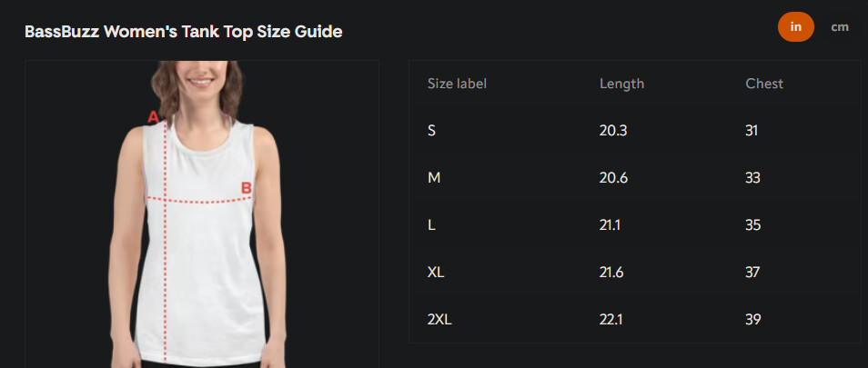Select the M size row label
The width and height of the screenshot is (868, 368).
coord(433,178)
